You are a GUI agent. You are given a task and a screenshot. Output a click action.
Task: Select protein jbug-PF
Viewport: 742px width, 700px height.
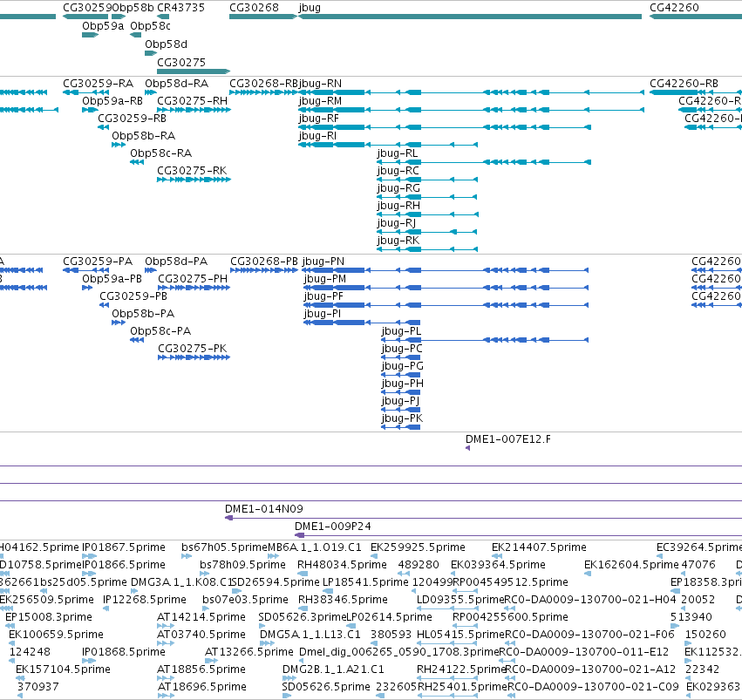pos(323,297)
